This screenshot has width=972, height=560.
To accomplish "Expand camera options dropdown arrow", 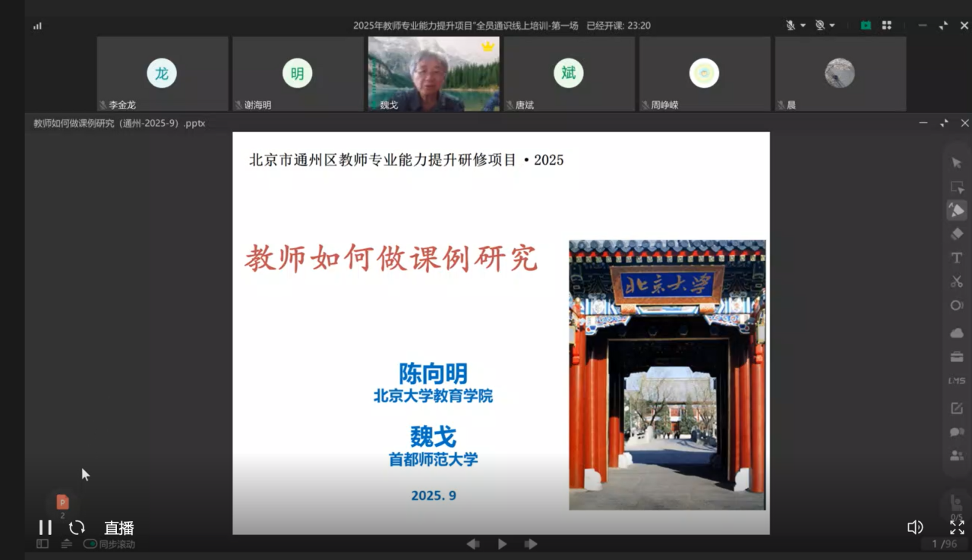I will point(832,25).
